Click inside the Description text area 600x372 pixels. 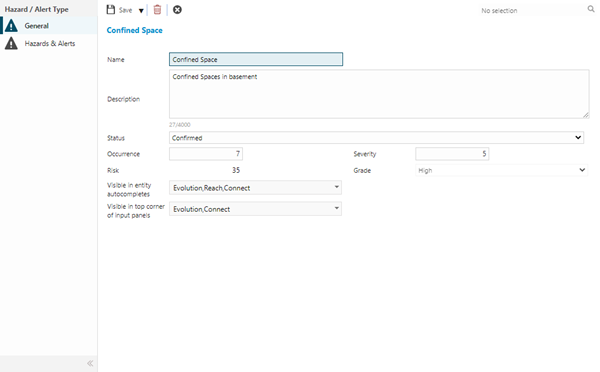point(379,94)
